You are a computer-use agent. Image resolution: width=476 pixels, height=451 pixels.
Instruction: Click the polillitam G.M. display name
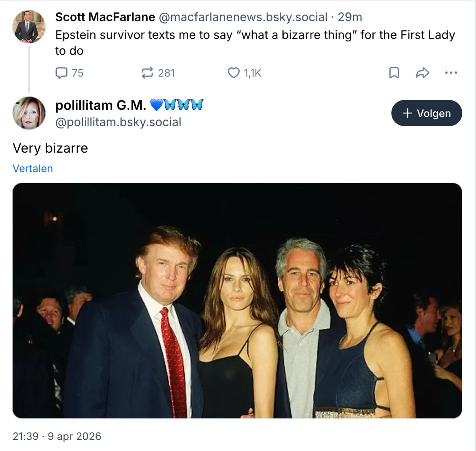tap(101, 105)
